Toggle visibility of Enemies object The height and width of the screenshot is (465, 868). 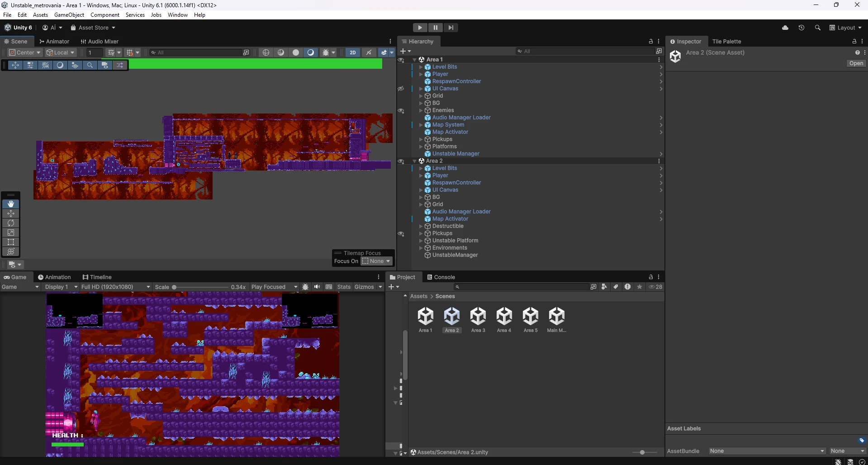[x=401, y=110]
